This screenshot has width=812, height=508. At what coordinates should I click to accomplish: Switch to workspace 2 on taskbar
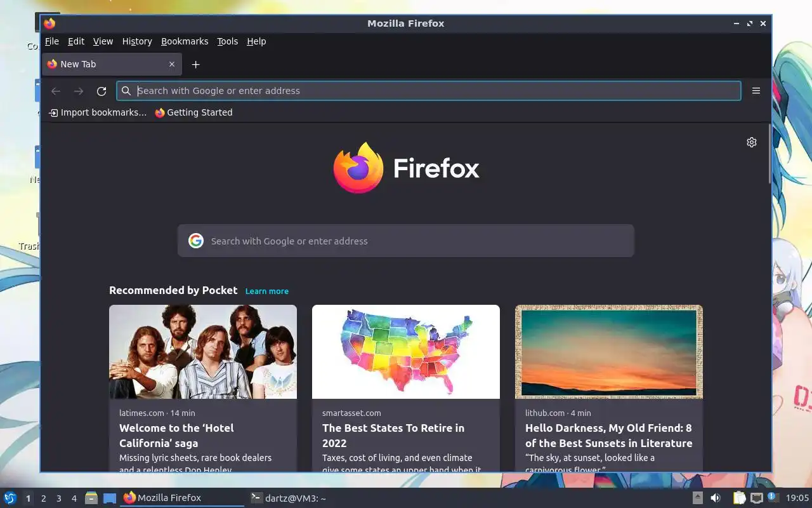(x=43, y=498)
